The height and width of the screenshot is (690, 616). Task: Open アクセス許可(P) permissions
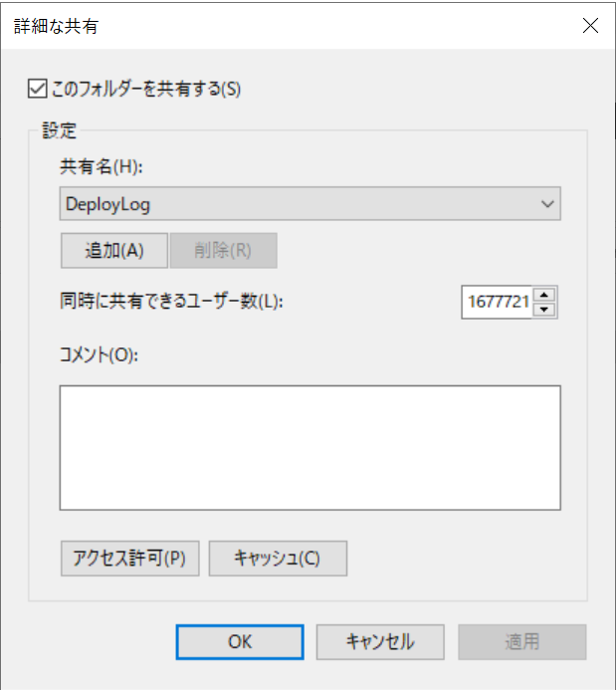pos(130,559)
